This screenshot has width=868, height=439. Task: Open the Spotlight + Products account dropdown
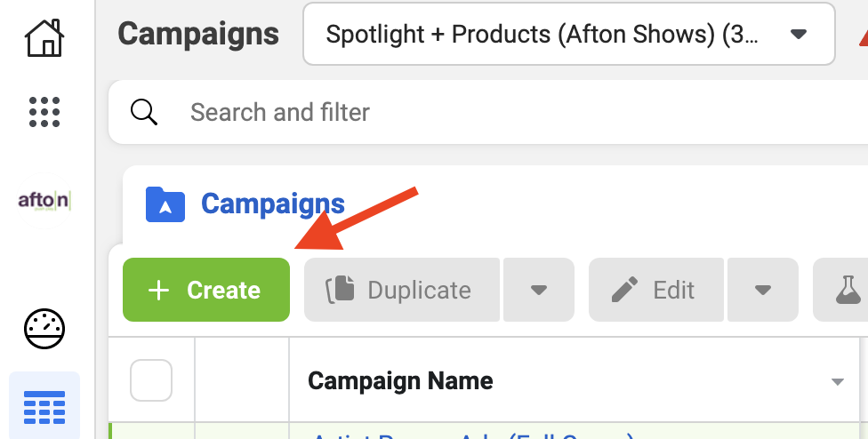click(569, 35)
